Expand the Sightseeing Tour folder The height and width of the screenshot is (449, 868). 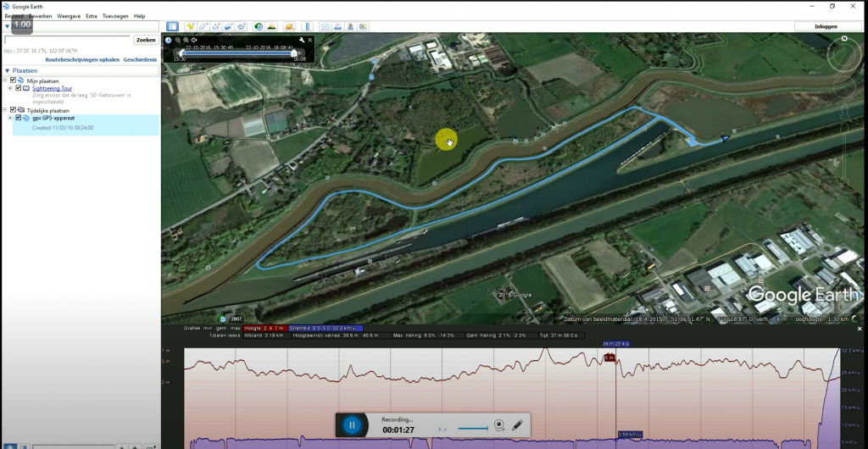click(10, 88)
